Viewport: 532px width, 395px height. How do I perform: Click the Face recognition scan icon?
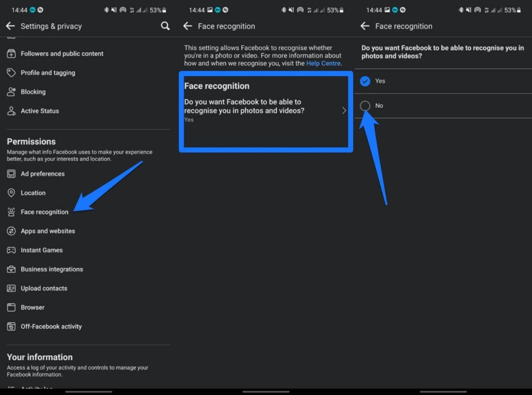coord(11,212)
